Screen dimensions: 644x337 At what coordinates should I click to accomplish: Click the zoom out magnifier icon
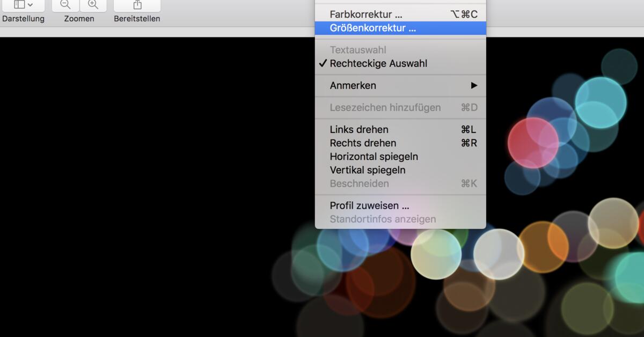point(65,4)
